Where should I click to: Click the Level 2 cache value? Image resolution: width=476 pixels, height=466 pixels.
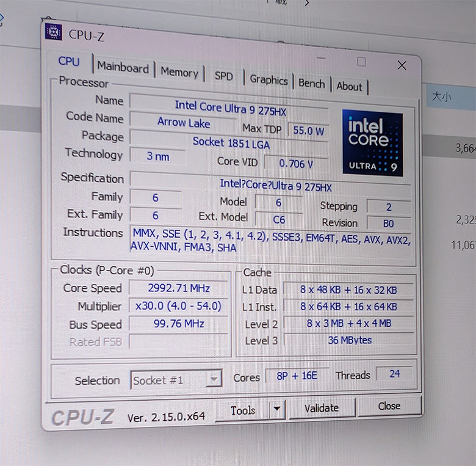coord(348,323)
